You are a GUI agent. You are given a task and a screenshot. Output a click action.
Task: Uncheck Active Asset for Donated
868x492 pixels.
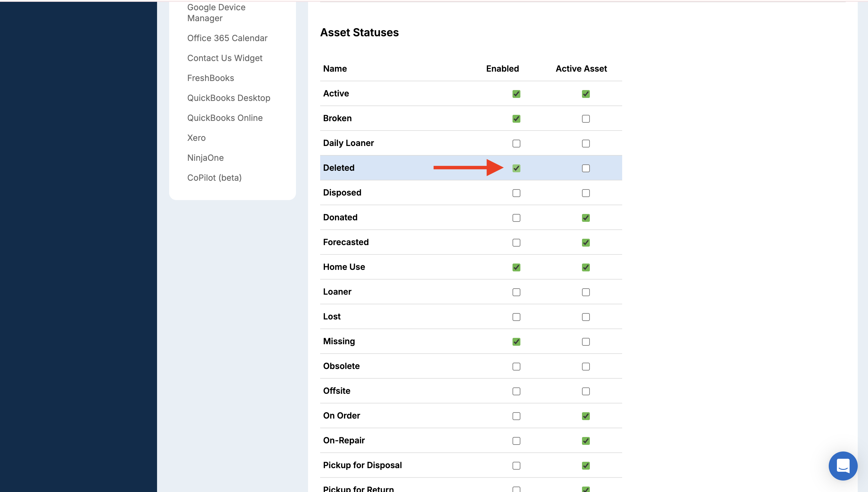point(586,218)
